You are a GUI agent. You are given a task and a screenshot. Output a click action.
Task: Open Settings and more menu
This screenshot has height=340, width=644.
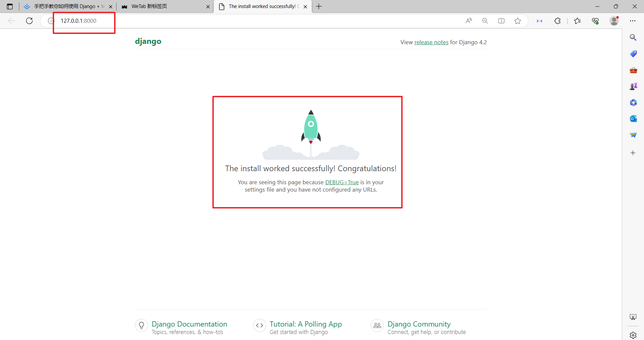click(633, 21)
